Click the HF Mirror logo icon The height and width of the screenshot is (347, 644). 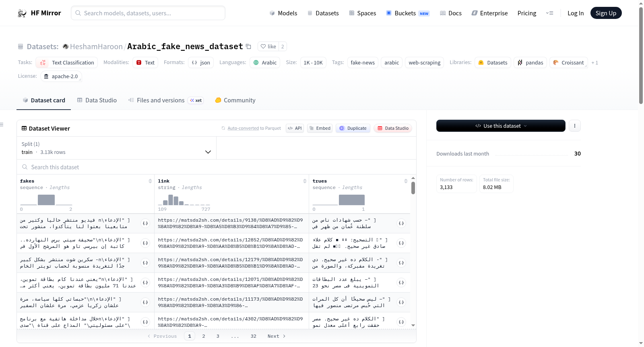(x=22, y=13)
